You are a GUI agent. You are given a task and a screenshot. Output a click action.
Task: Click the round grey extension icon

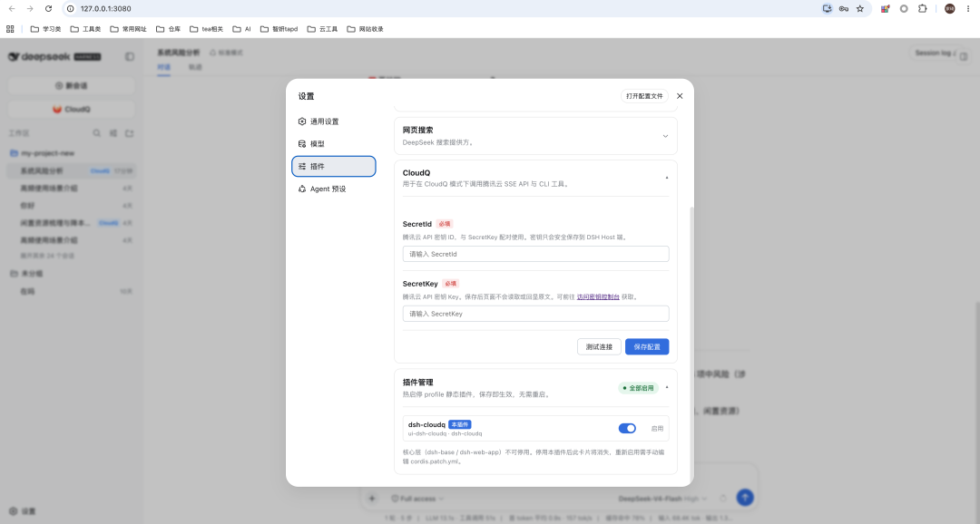[904, 9]
